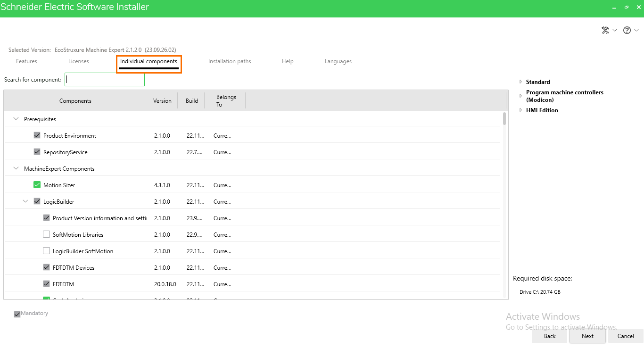Open the Installation paths tab
Viewport: 644px width, 348px height.
pos(230,61)
